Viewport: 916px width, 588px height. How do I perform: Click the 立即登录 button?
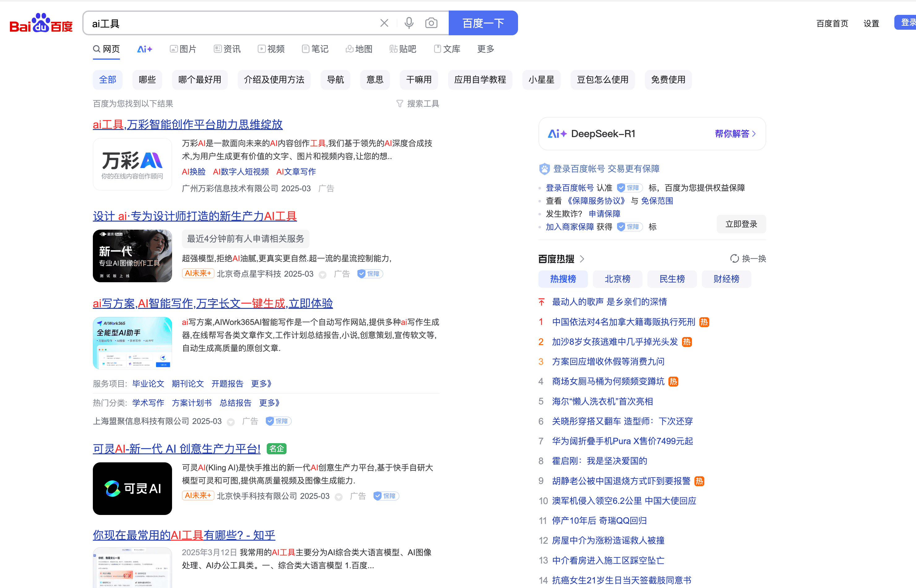click(741, 224)
